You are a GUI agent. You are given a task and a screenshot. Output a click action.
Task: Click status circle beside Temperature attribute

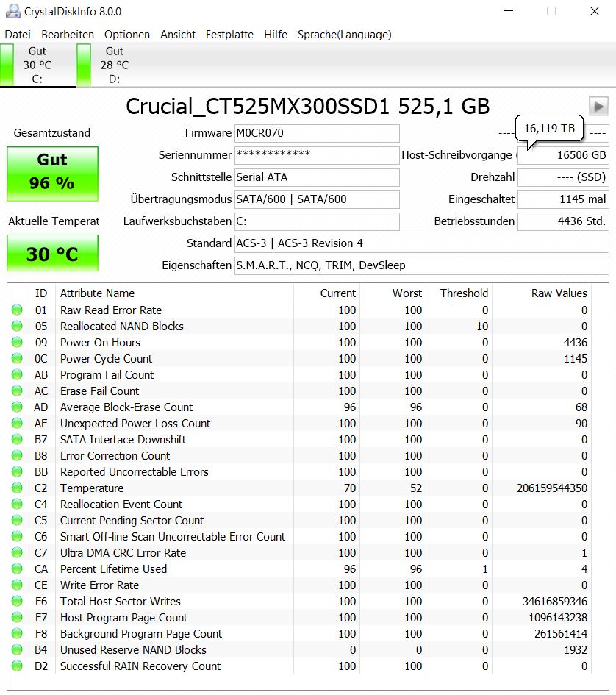click(x=17, y=488)
